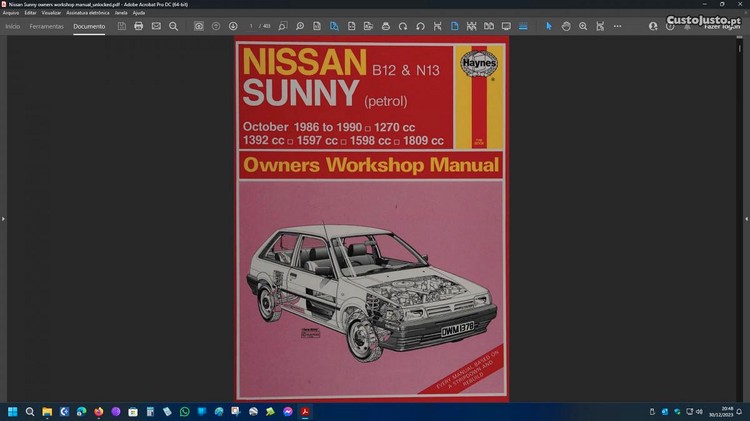Image resolution: width=750 pixels, height=421 pixels.
Task: Click the Zoom in magnifier with plus
Action: tap(583, 26)
